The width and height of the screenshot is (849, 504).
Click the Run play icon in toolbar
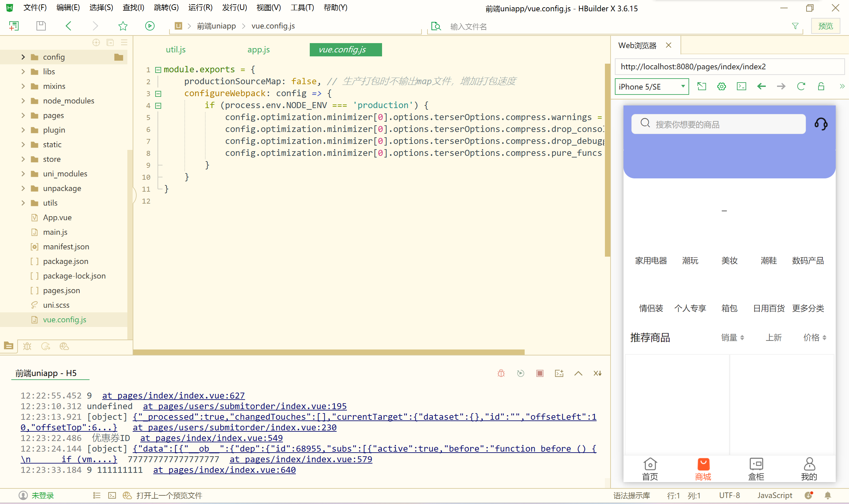pos(150,26)
